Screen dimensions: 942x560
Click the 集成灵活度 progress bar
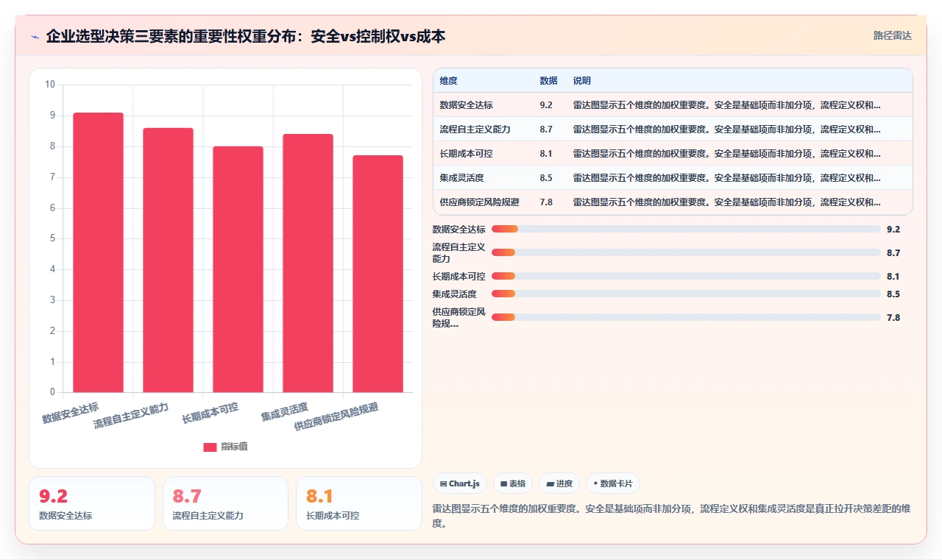(x=686, y=294)
